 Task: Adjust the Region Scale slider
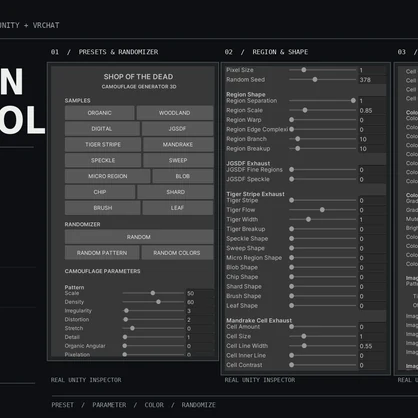[x=323, y=110]
